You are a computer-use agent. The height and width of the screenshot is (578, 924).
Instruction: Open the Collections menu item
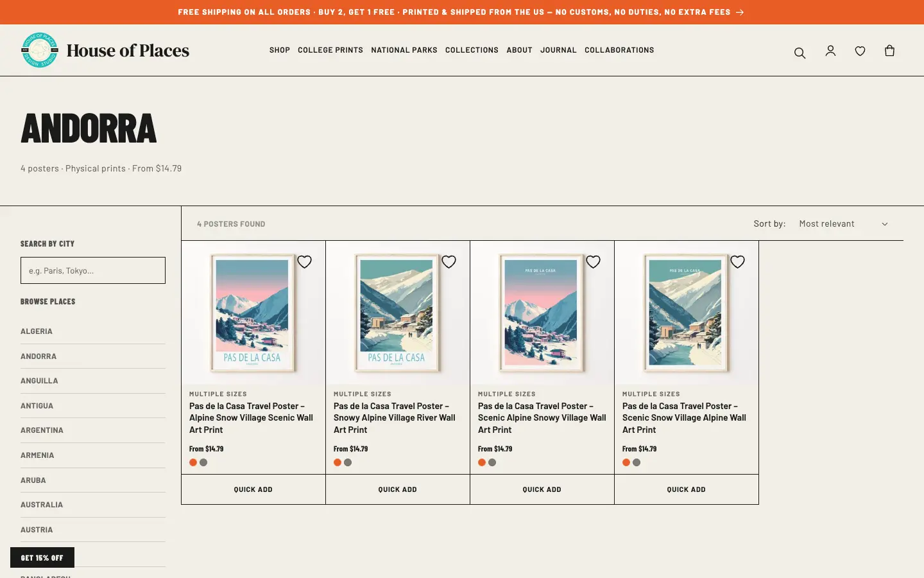[472, 50]
